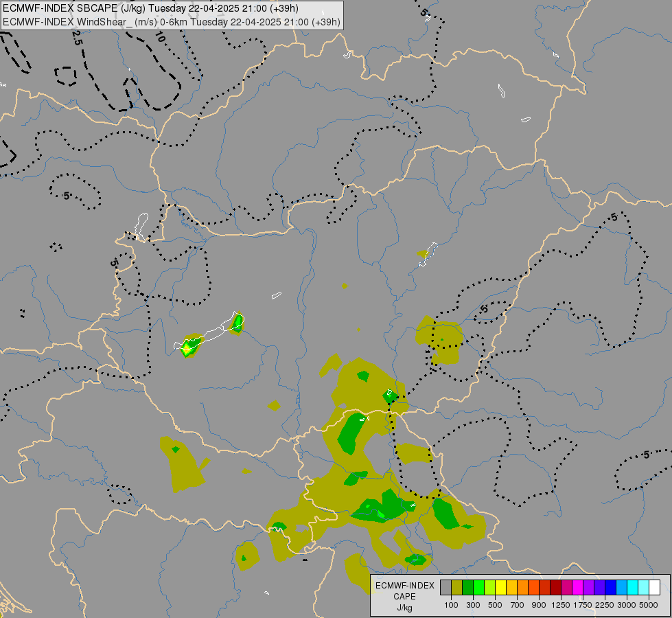Click the cyan swatch right of 3000
This screenshot has height=618, width=672.
click(632, 588)
